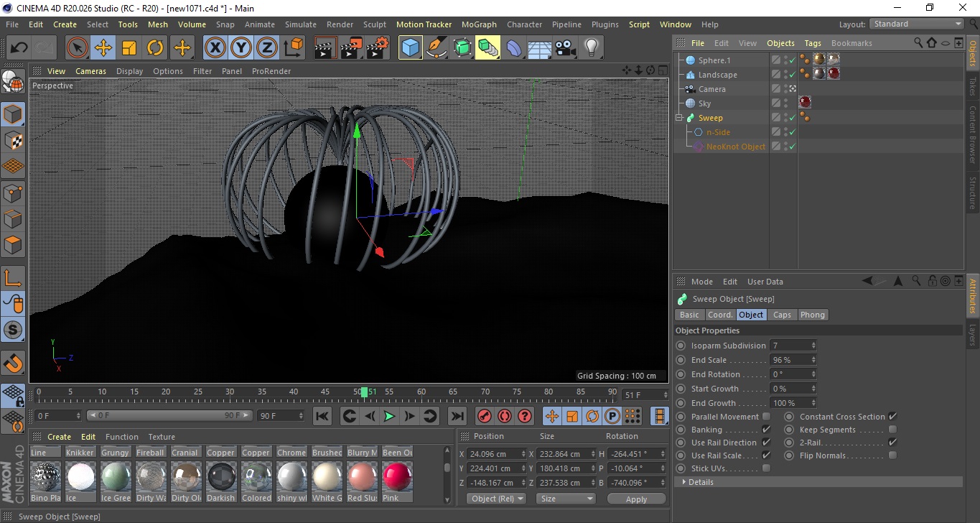Open the Simulate menu

click(300, 24)
